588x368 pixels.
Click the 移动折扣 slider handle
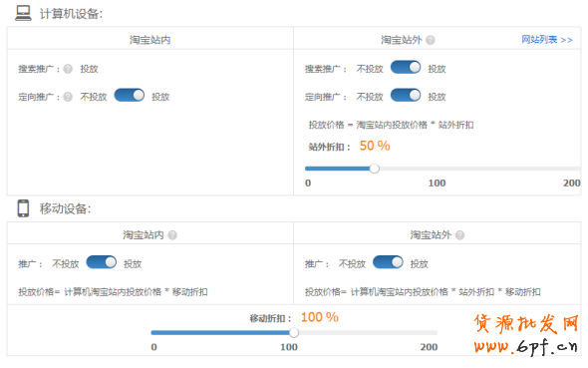[x=294, y=333]
